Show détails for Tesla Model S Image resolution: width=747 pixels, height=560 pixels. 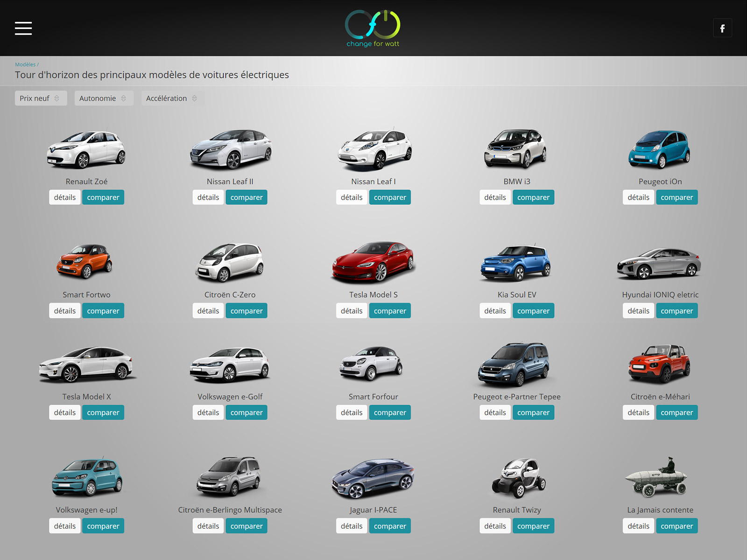[x=352, y=311]
